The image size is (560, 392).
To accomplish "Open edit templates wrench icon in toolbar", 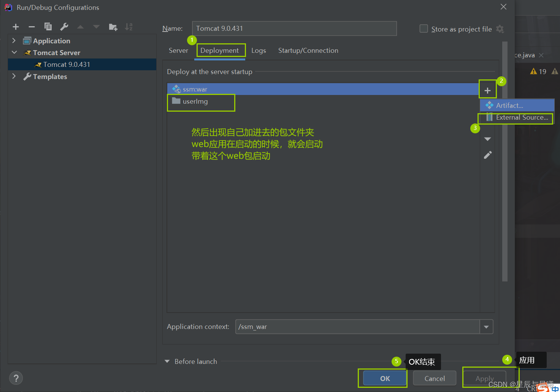I will click(64, 27).
